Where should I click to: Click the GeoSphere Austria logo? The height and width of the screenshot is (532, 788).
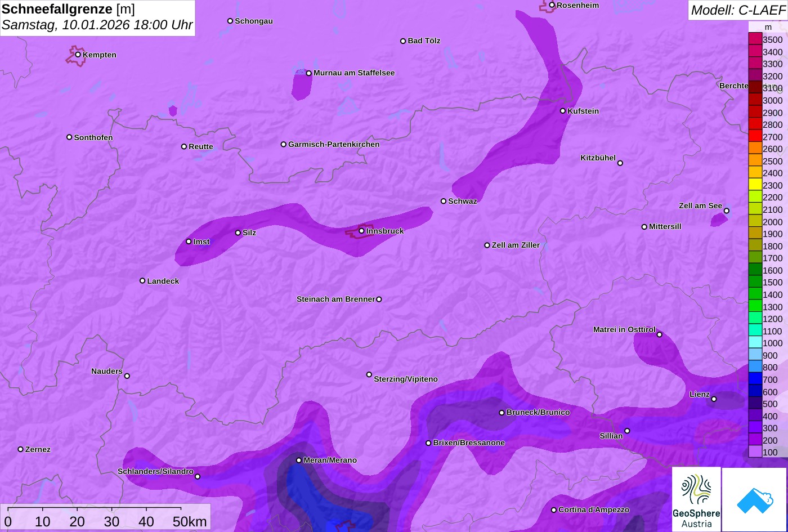[696, 499]
